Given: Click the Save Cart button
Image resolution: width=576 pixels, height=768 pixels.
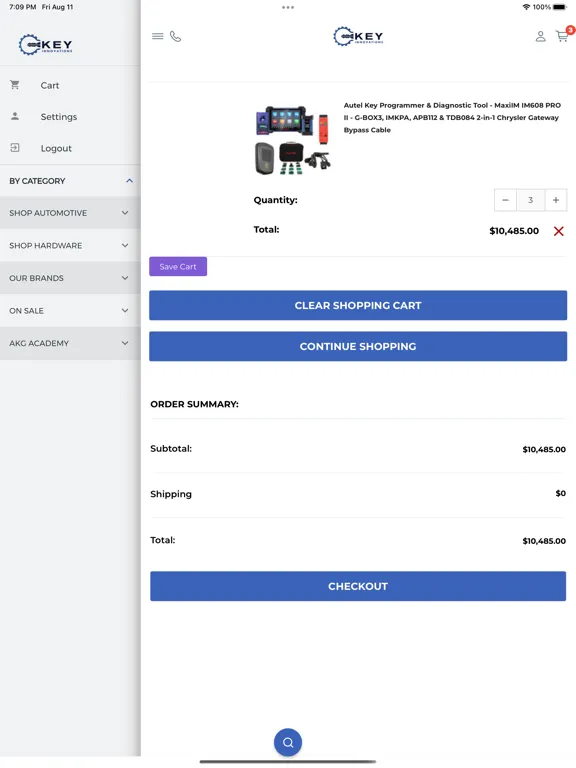Looking at the screenshot, I should point(178,266).
